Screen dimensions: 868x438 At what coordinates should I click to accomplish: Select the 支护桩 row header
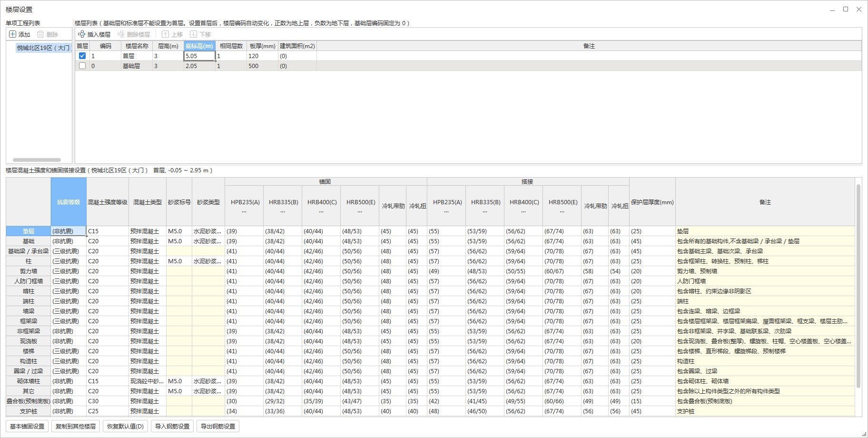click(29, 411)
